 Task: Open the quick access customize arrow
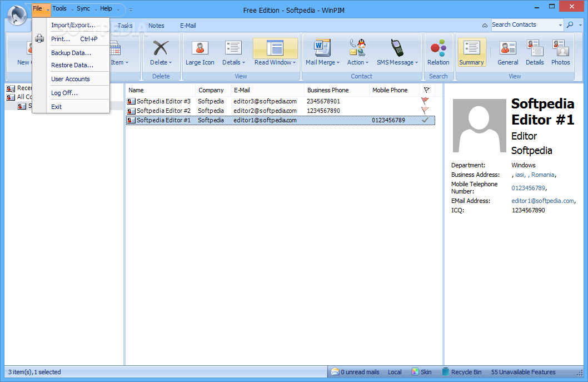tap(131, 10)
